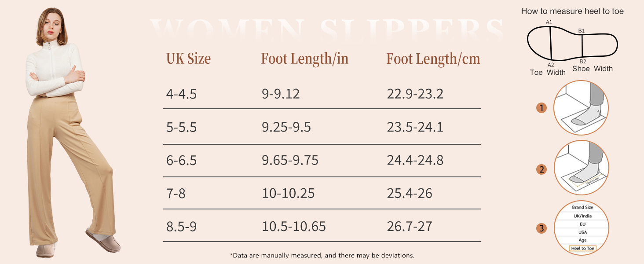Click the 26.7-27 cm foot length cell
The image size is (644, 264).
click(x=410, y=227)
